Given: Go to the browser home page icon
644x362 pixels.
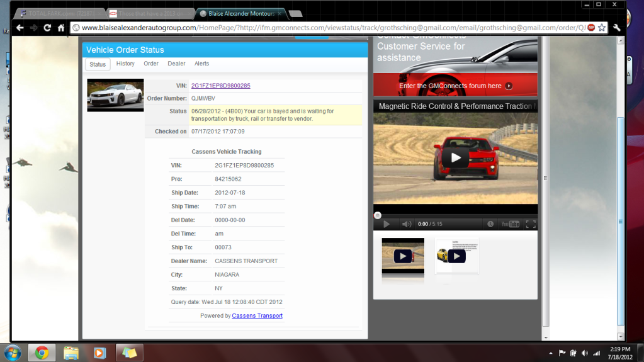Looking at the screenshot, I should pyautogui.click(x=61, y=28).
